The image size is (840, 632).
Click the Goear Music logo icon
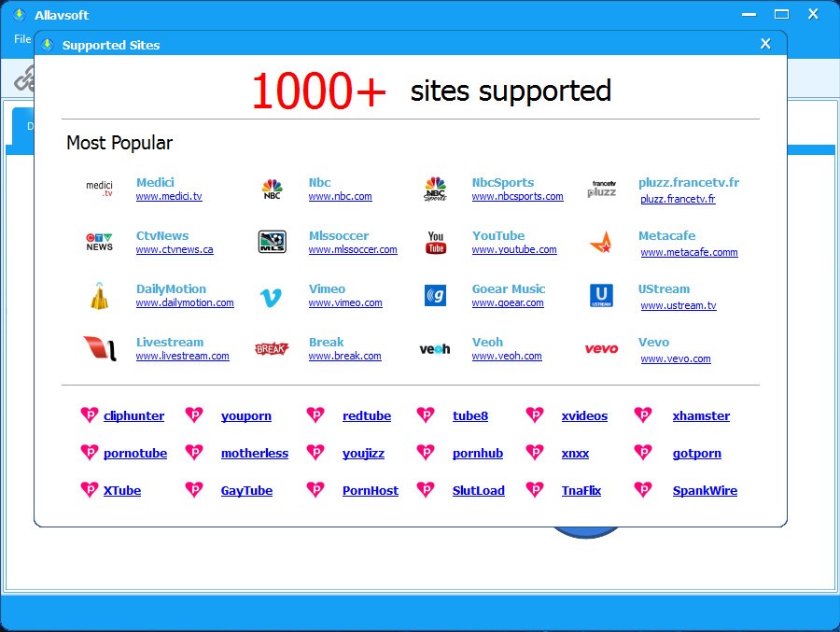[436, 295]
